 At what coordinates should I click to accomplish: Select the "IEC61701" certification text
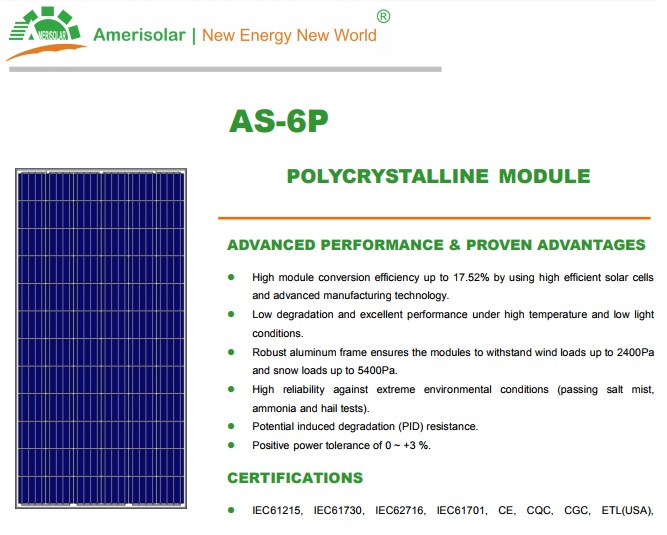click(461, 510)
